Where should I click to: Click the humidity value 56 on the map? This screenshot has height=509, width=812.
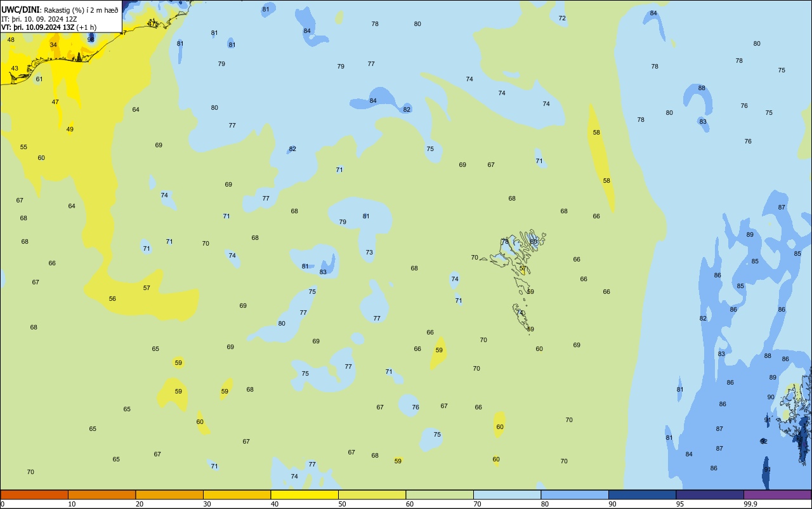(112, 299)
